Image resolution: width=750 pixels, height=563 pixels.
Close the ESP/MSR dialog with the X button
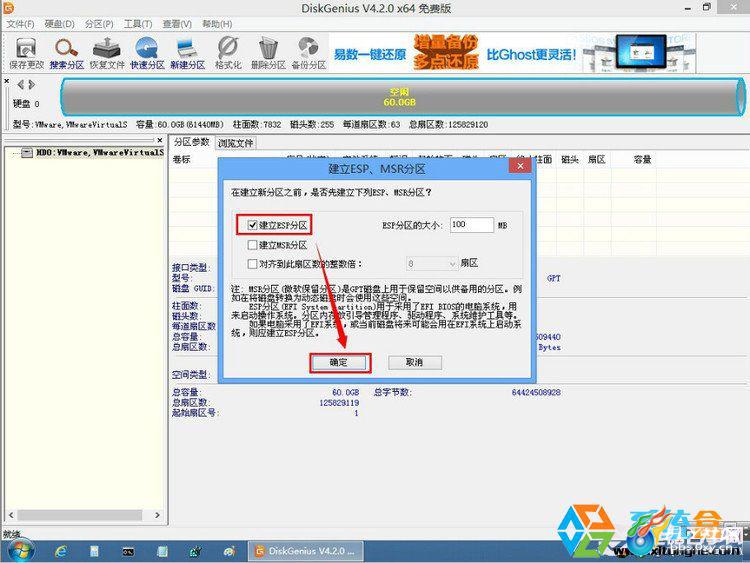pyautogui.click(x=520, y=166)
